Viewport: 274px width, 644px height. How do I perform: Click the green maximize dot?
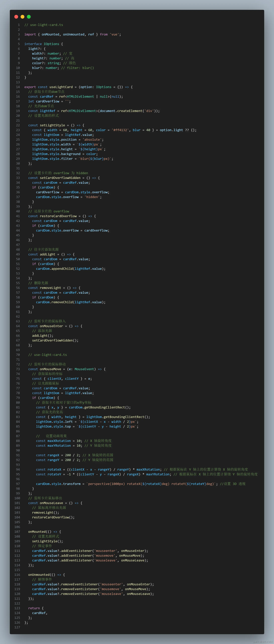coord(29,17)
